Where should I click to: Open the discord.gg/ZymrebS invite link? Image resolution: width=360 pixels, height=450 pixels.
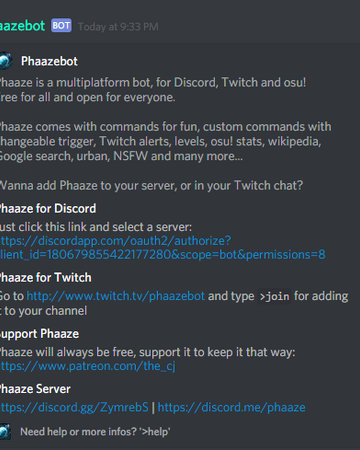(x=74, y=407)
